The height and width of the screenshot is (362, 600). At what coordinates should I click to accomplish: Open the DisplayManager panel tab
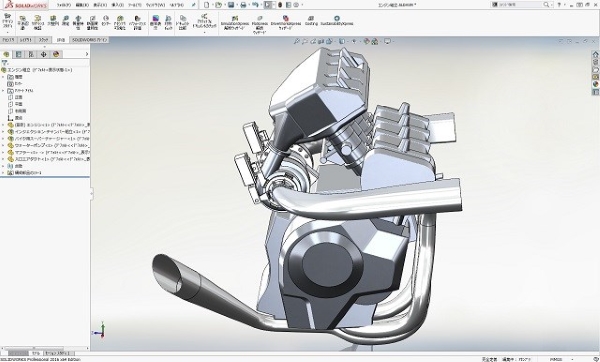pos(56,54)
